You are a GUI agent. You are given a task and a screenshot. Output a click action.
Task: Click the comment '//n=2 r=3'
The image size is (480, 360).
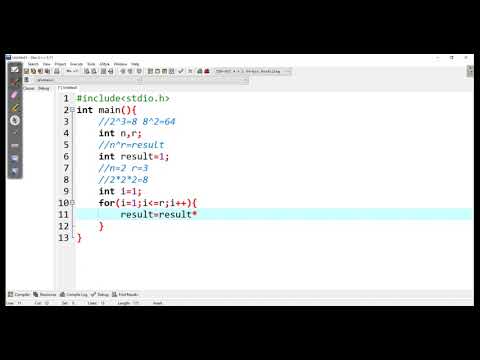(x=123, y=168)
